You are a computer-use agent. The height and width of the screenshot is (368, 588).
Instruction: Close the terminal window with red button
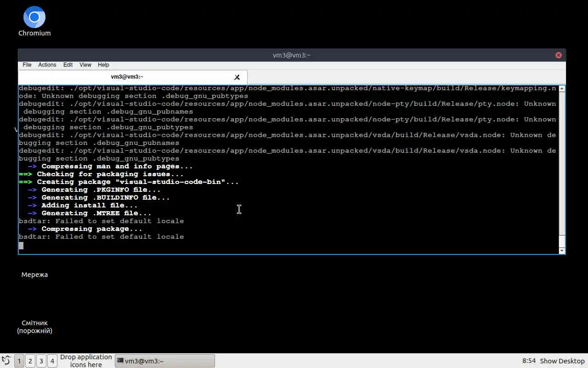tap(559, 55)
